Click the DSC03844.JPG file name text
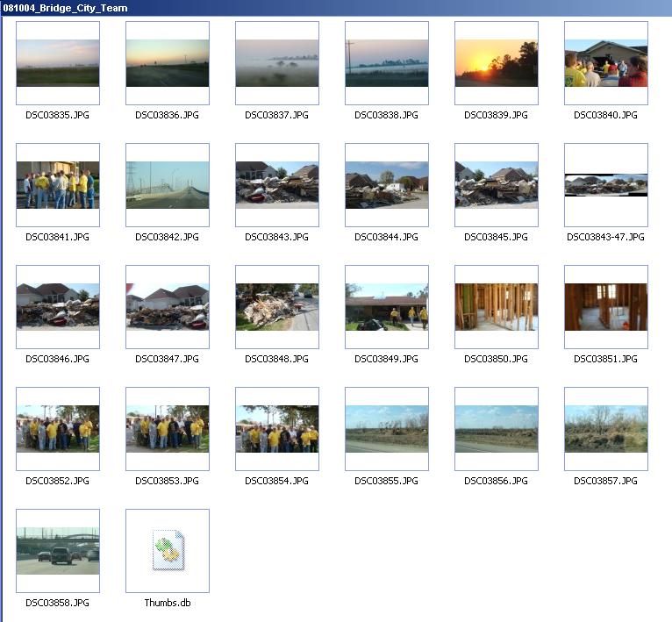Screen dimensions: 672x622 pos(387,237)
